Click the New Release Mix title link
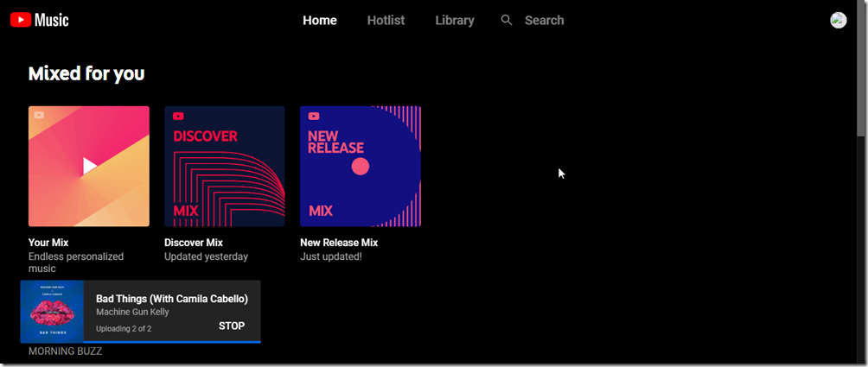 pyautogui.click(x=339, y=243)
